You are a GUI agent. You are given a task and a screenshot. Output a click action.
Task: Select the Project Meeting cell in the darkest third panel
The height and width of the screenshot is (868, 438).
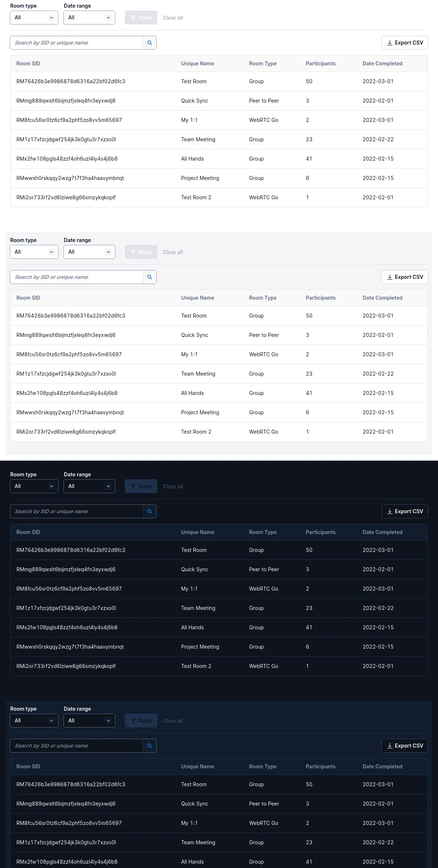tap(200, 647)
